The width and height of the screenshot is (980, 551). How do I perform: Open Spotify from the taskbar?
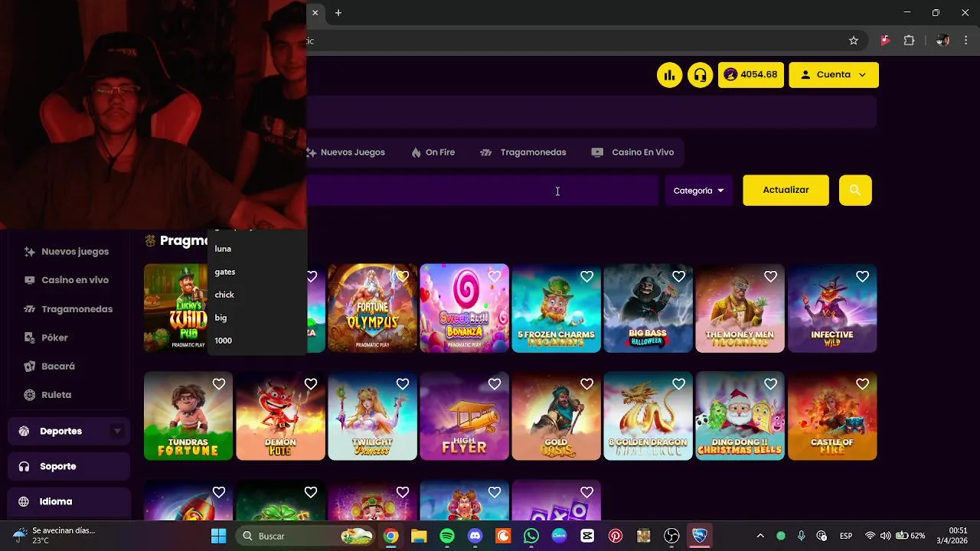[x=447, y=536]
